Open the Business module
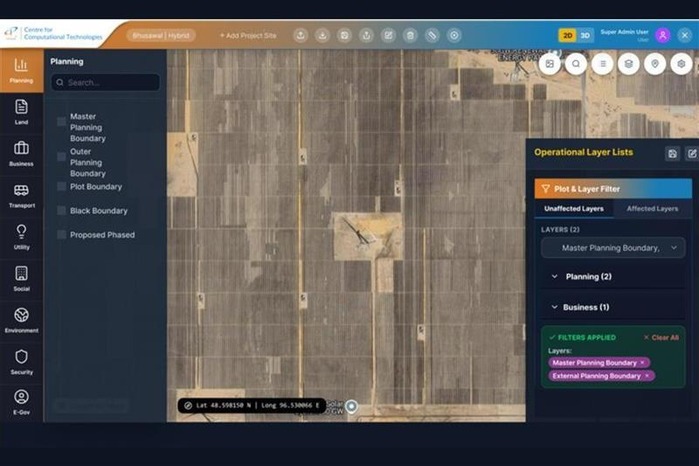 [x=21, y=154]
